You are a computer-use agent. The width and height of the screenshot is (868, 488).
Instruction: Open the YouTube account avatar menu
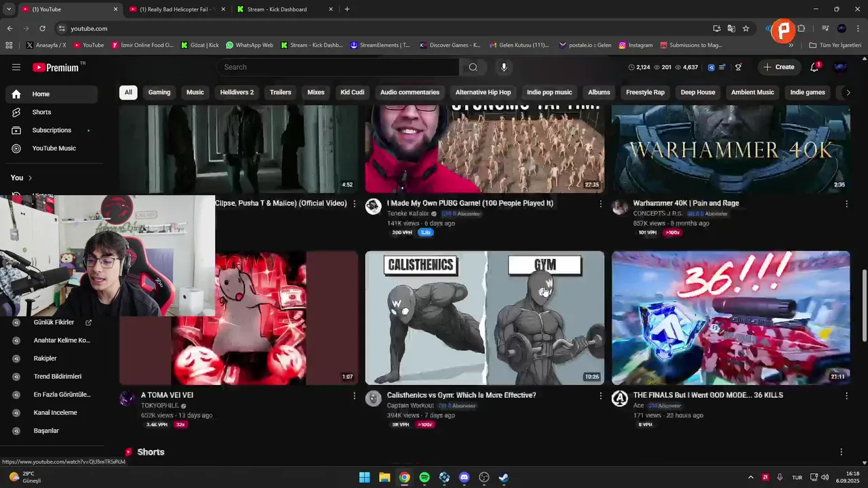(840, 67)
